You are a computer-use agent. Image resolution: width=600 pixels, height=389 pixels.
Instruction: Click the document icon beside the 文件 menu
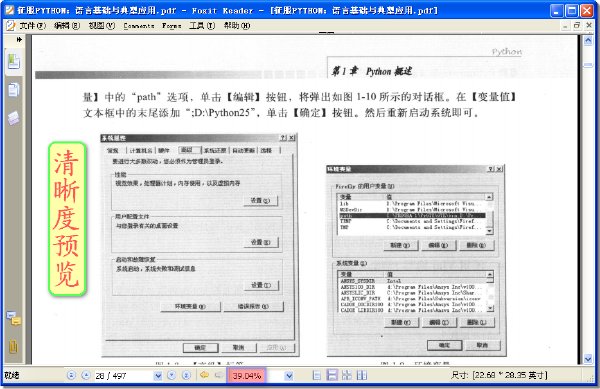point(10,26)
